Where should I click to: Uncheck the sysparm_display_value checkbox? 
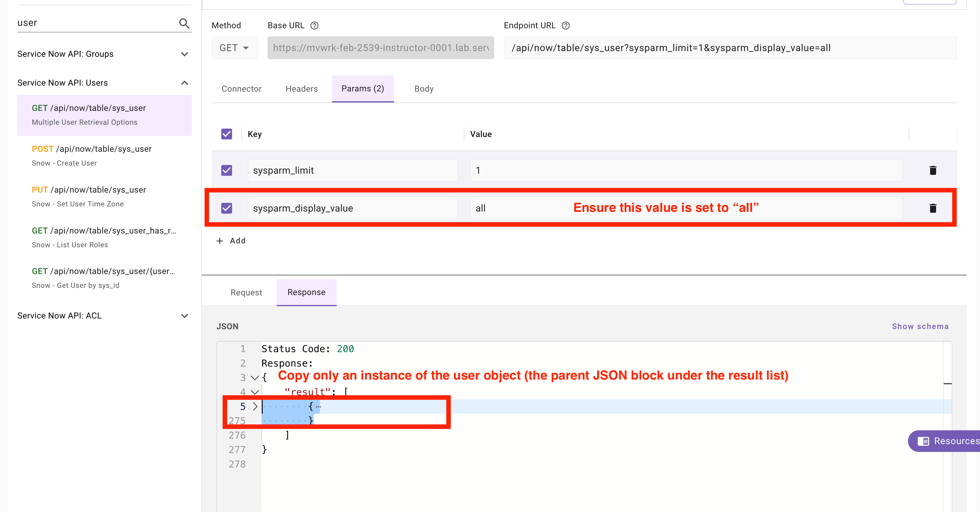tap(227, 208)
